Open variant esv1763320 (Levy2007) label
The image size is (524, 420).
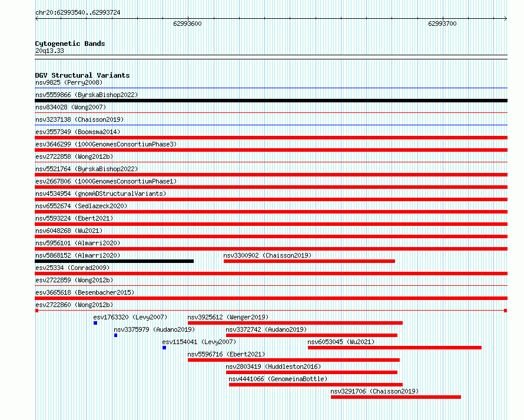130,317
